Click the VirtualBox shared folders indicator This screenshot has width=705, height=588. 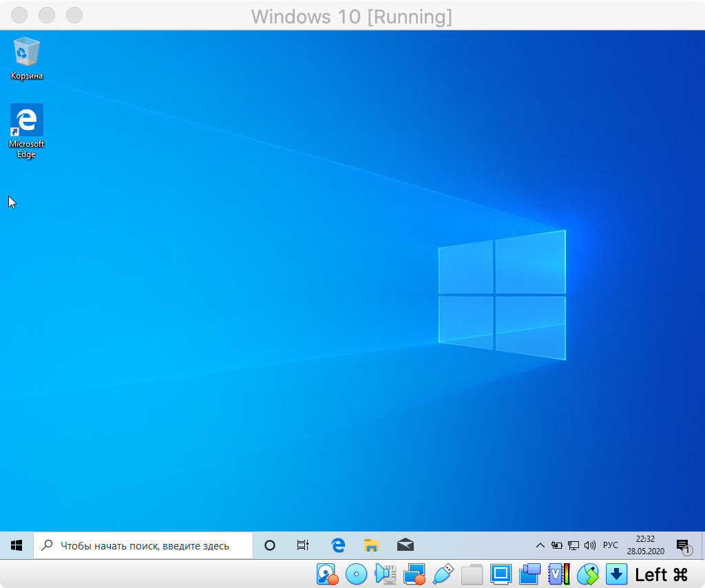coord(472,574)
